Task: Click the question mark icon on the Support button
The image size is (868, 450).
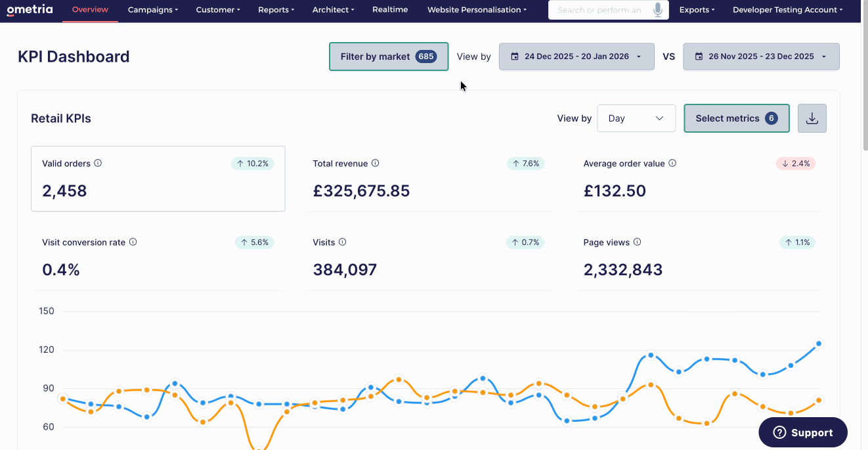Action: (779, 432)
